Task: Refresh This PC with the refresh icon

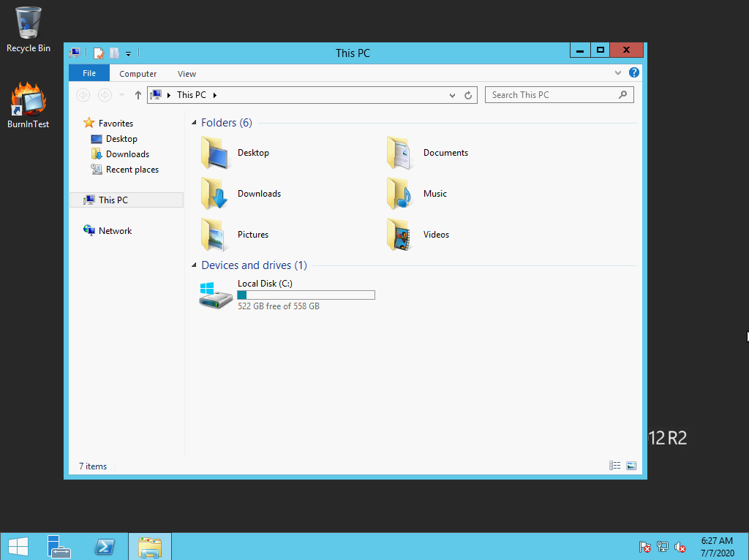Action: click(x=468, y=96)
